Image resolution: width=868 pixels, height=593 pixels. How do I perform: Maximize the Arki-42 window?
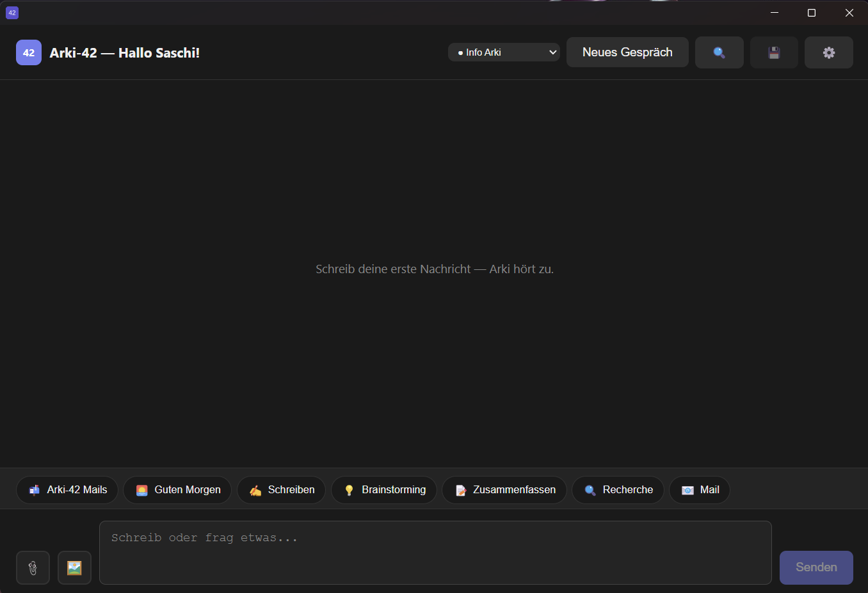point(812,13)
